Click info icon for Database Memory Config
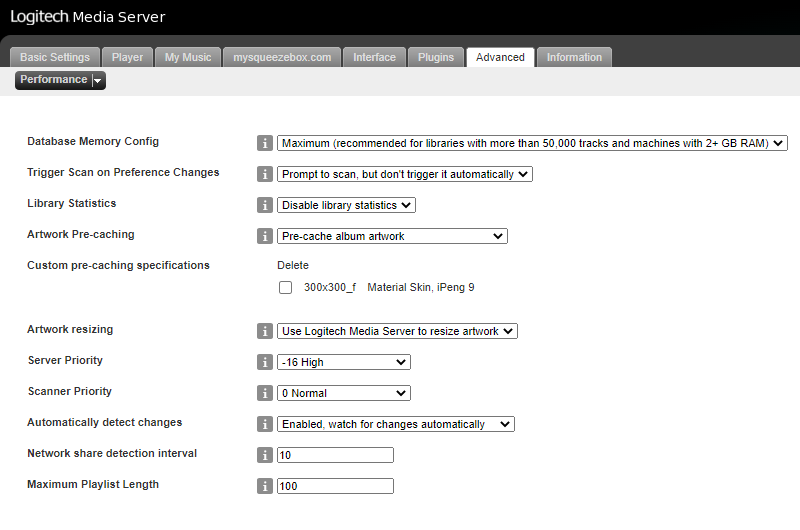Viewport: 800px width, 530px height. (x=264, y=143)
